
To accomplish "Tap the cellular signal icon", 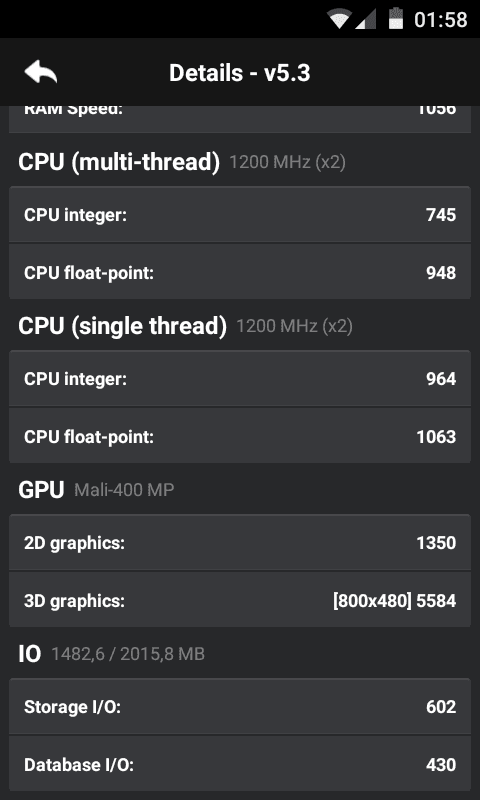I will point(365,19).
